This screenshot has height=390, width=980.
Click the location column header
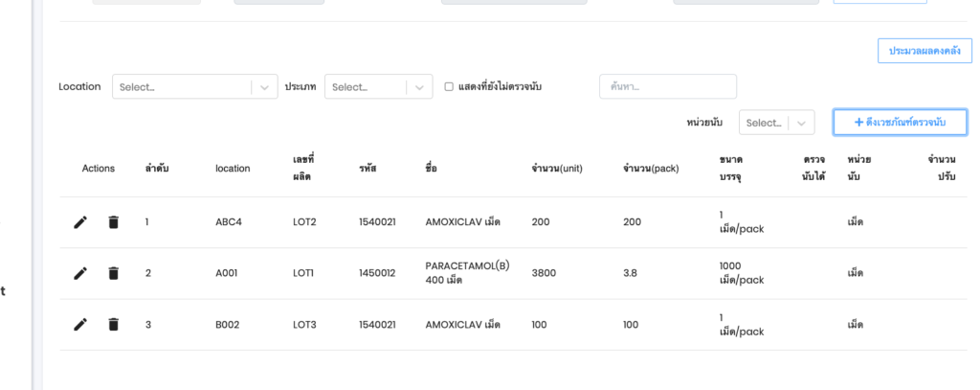click(x=233, y=169)
